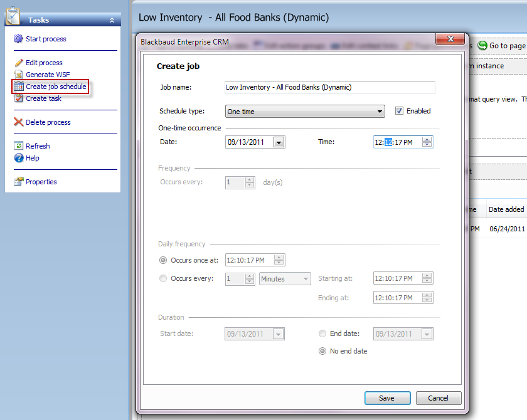
Task: Click the Starting at time spinner
Action: point(427,278)
